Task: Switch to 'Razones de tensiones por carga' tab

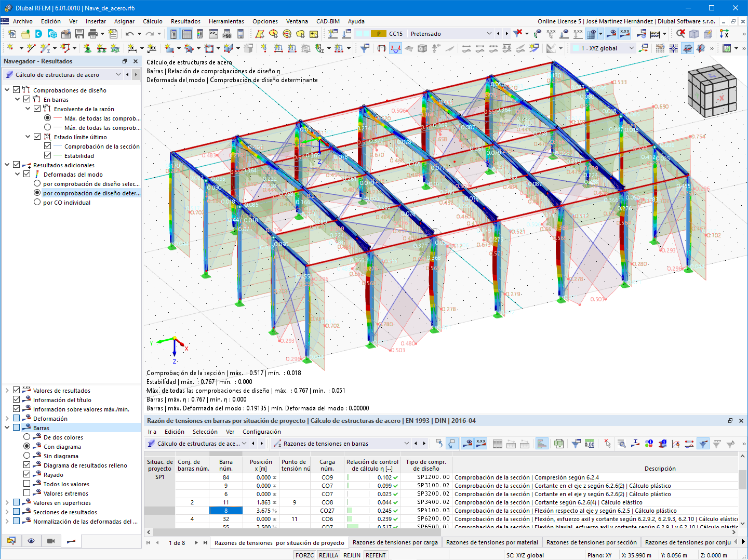Action: 395,542
